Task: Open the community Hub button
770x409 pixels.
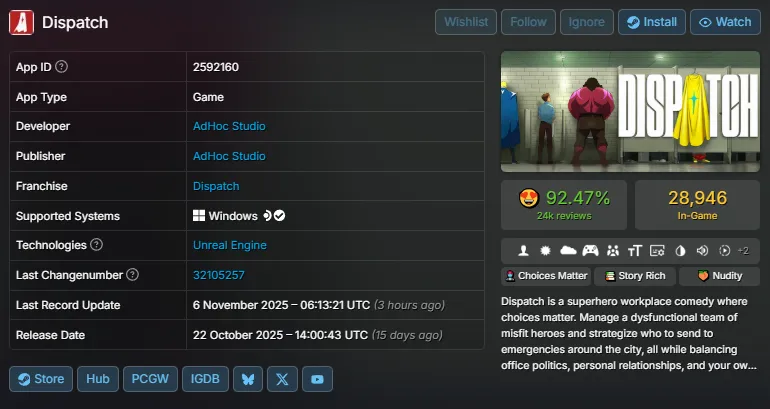Action: pos(98,379)
